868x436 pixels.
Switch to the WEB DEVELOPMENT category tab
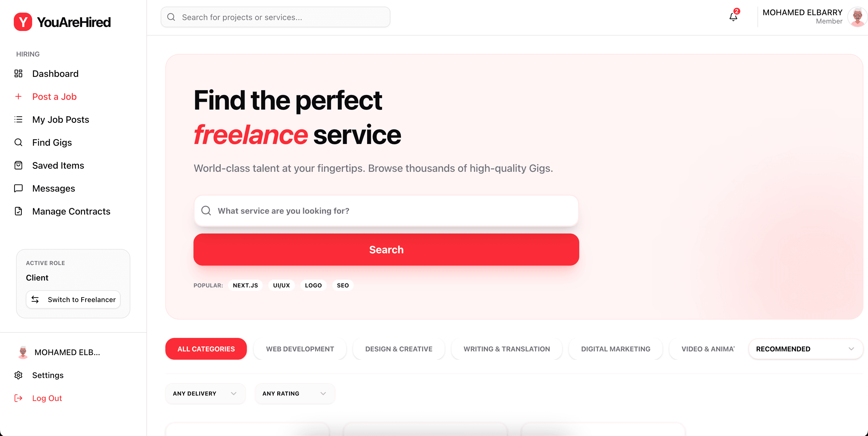(300, 349)
